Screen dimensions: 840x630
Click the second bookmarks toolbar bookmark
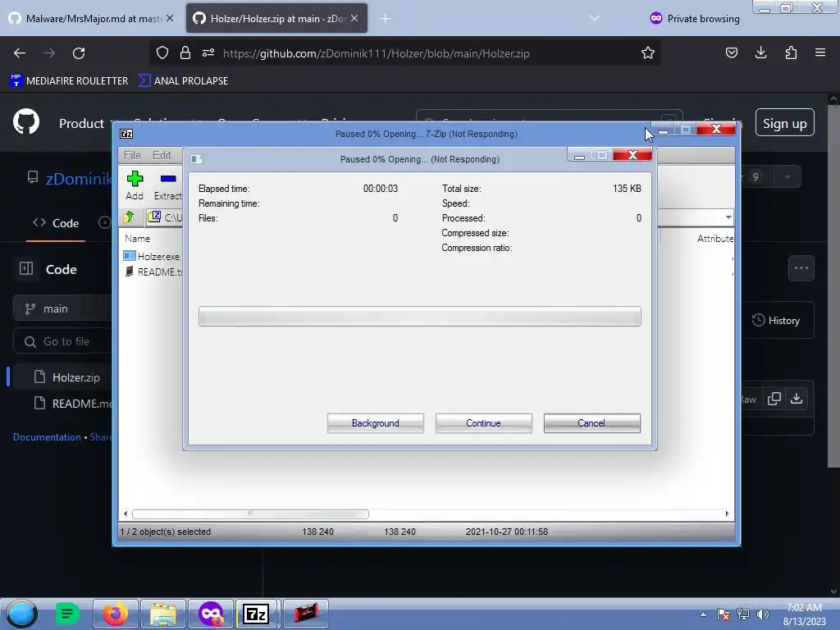click(183, 81)
